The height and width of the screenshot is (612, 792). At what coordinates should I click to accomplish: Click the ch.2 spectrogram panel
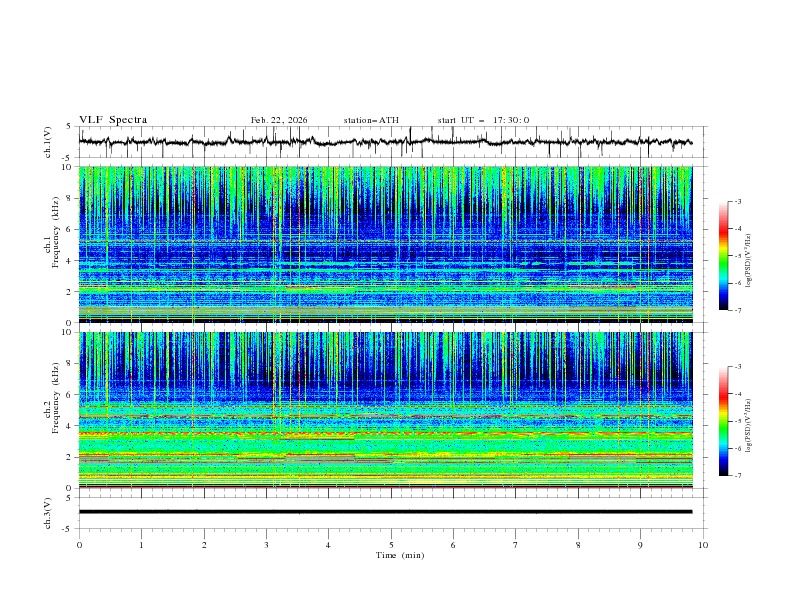pos(385,410)
